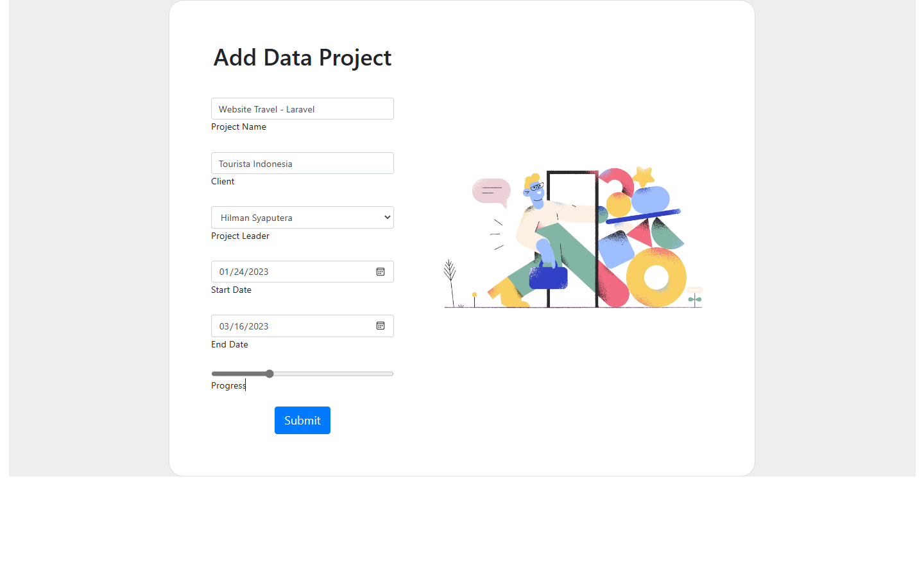This screenshot has width=924, height=578.
Task: Click the End Date field showing 03/16/2023
Action: point(295,326)
